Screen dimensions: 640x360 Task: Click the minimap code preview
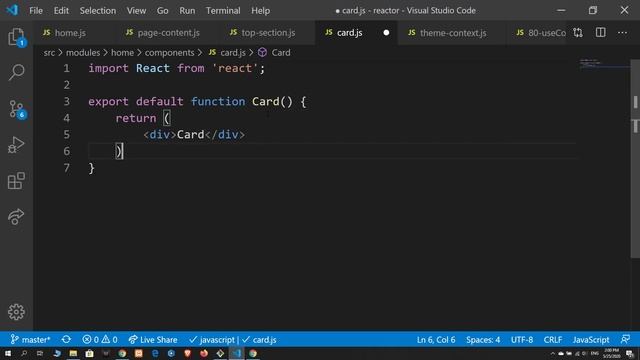click(605, 64)
